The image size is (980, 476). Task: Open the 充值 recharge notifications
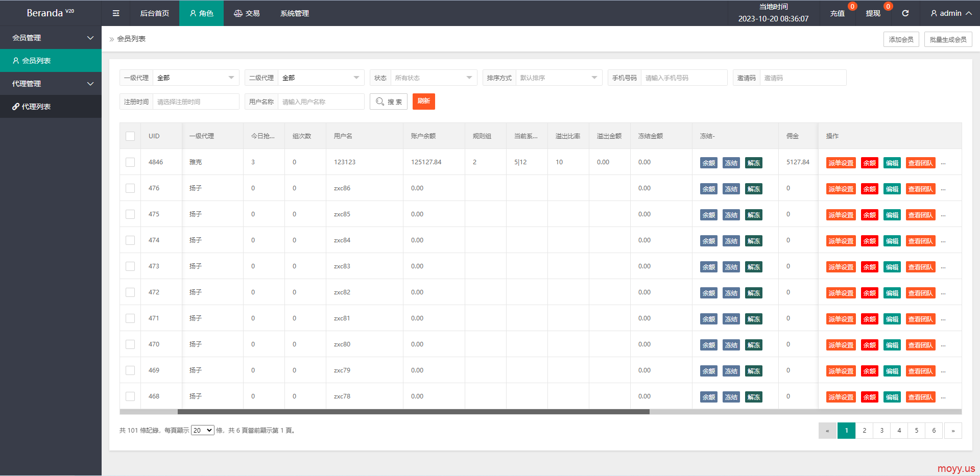pyautogui.click(x=837, y=13)
